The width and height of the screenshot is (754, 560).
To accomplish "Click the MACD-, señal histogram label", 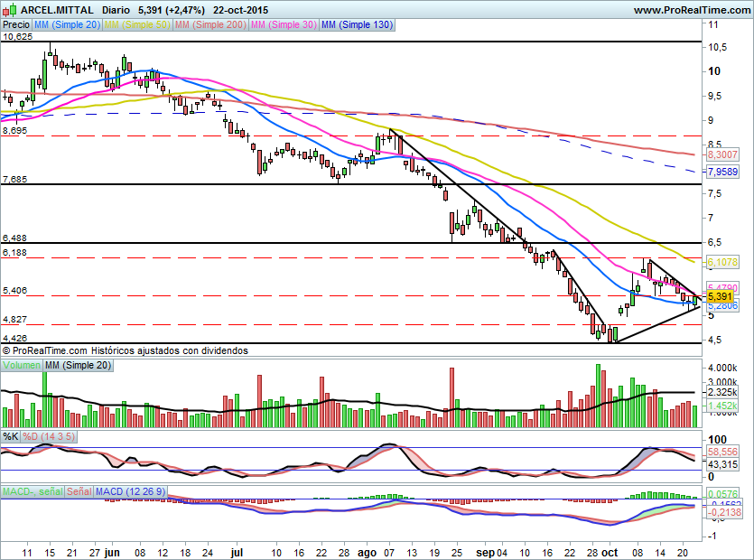I will pos(32,490).
